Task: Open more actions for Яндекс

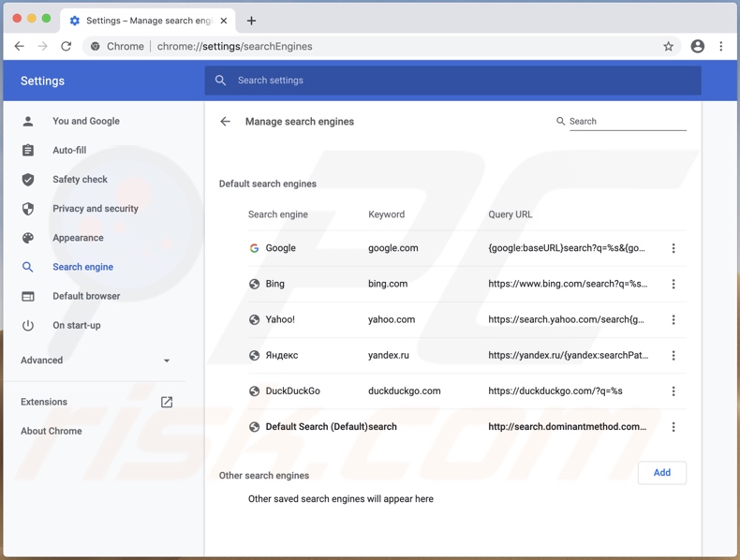Action: coord(673,355)
